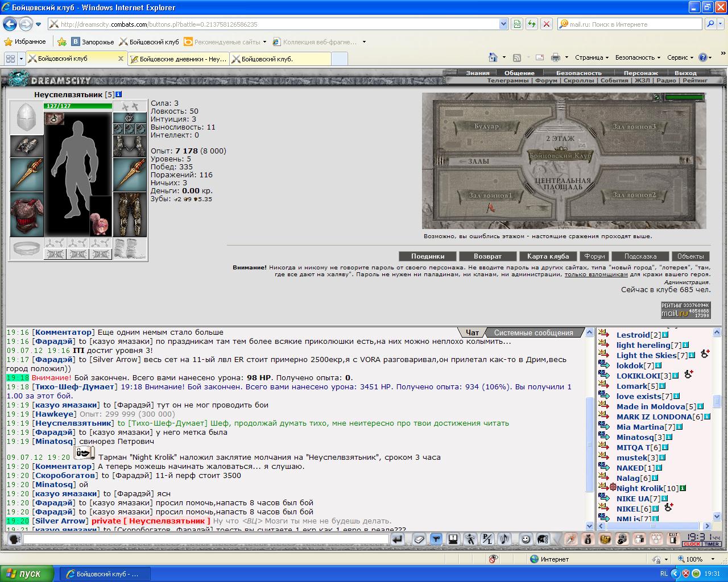Expand the IE Help dropdown
728x582 pixels.
(x=711, y=57)
